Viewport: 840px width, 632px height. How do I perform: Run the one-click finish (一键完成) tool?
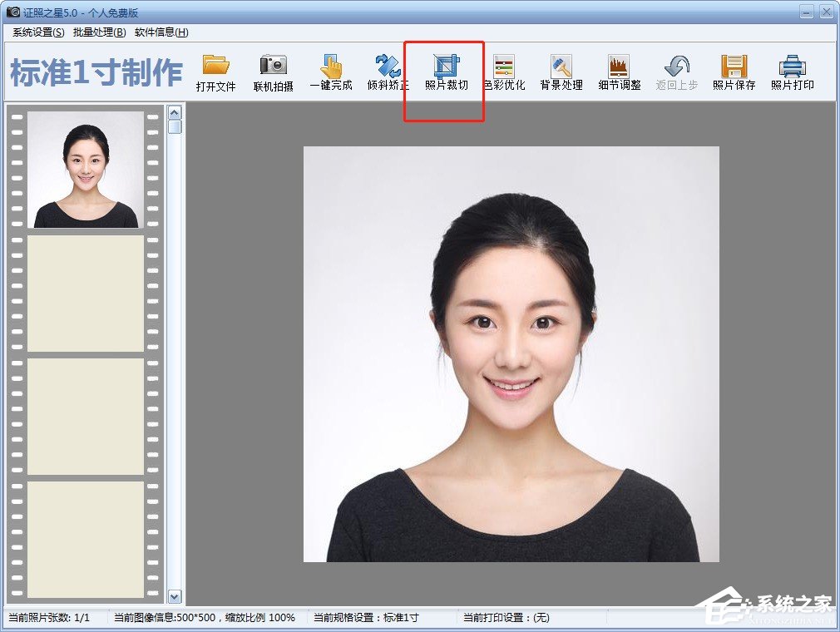click(x=331, y=67)
